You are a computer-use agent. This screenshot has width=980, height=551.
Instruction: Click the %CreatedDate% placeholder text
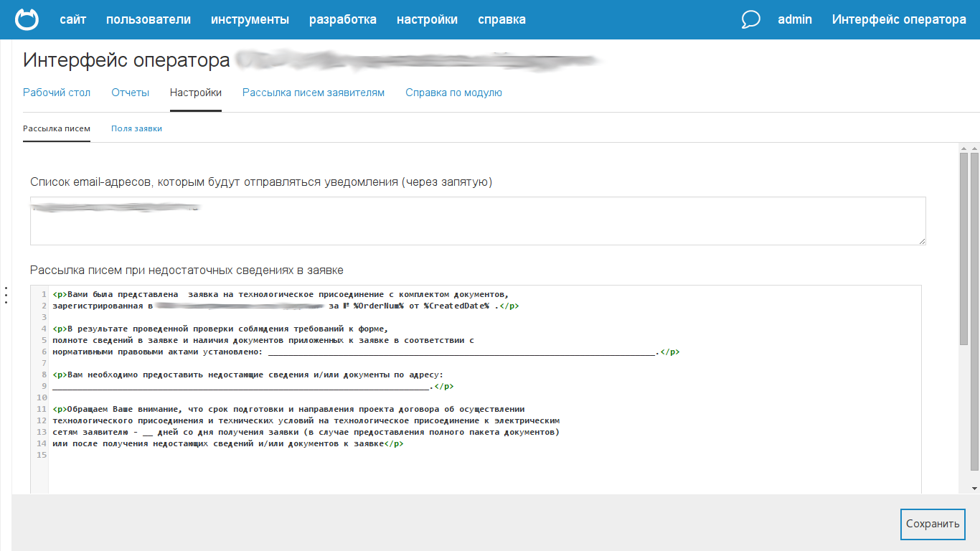click(456, 306)
